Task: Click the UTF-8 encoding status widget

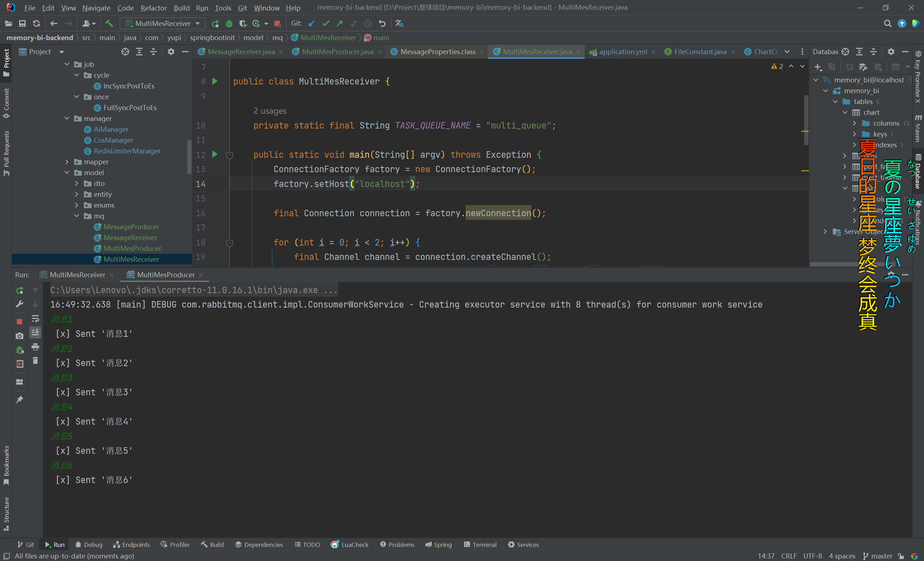Action: tap(812, 556)
